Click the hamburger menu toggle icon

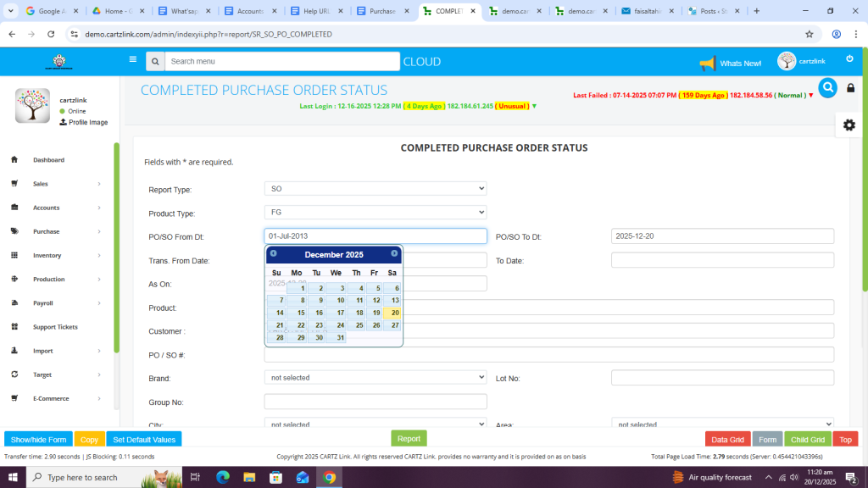[x=132, y=60]
